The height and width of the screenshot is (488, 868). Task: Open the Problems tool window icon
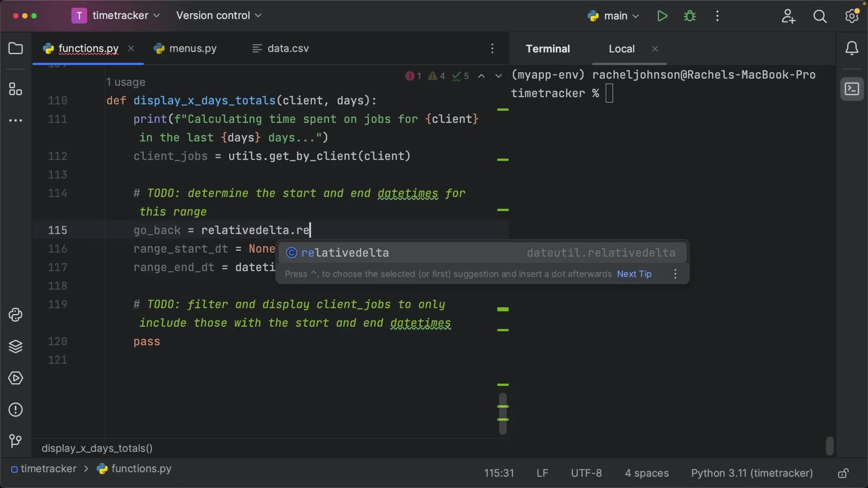pyautogui.click(x=16, y=410)
